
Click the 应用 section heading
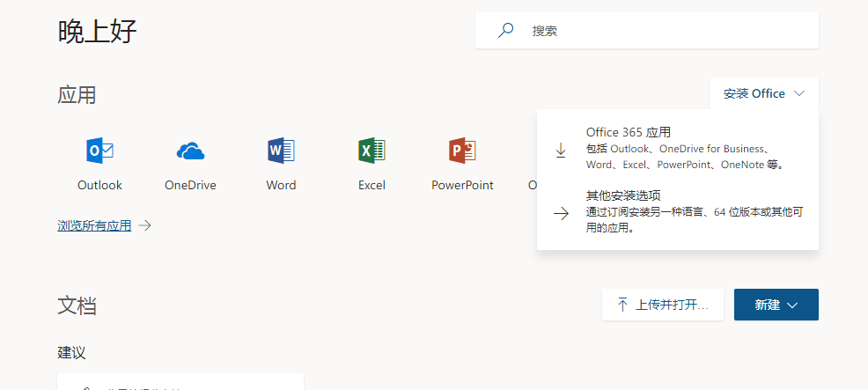[77, 95]
